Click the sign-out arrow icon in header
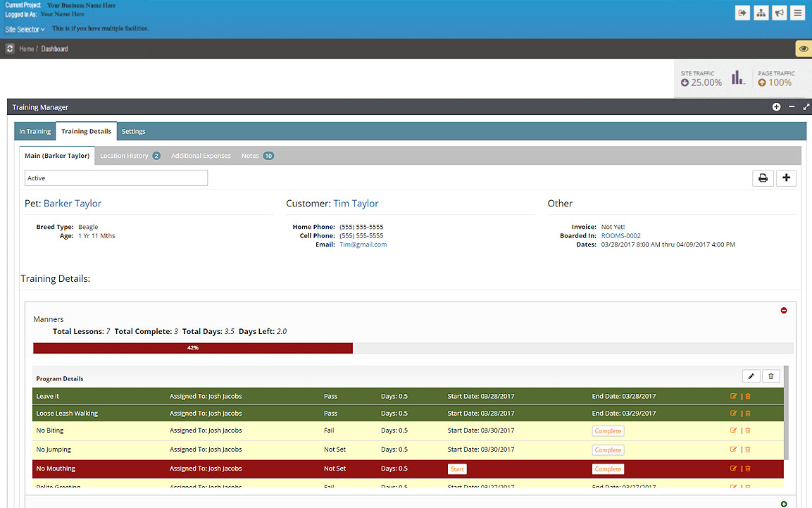The image size is (812, 508). click(x=742, y=13)
